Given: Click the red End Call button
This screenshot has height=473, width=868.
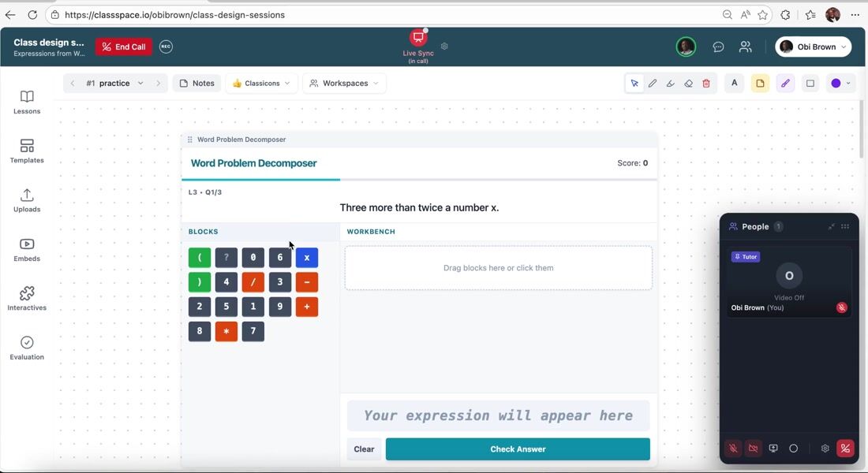Looking at the screenshot, I should pos(124,47).
